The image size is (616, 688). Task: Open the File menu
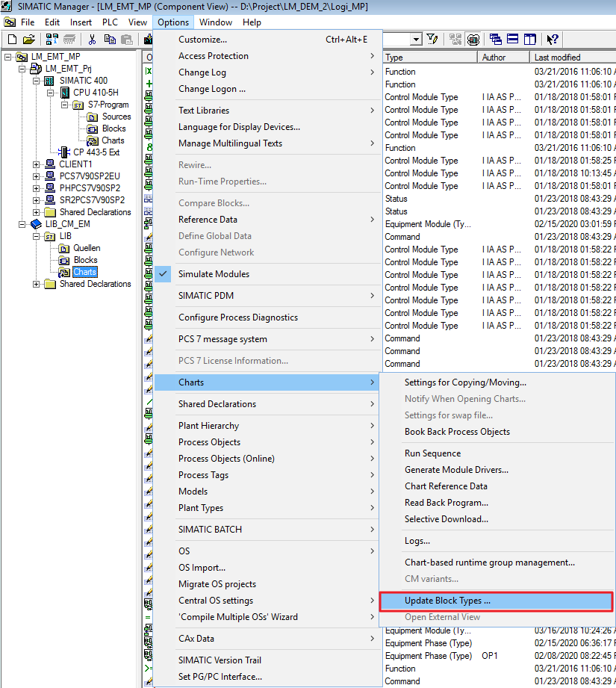(28, 22)
